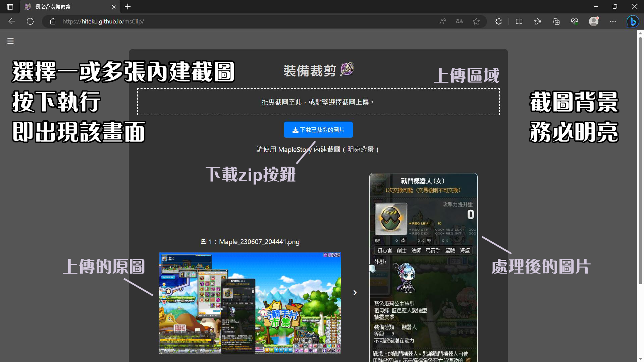This screenshot has height=362, width=644.
Task: Select the 楓之谷裝備裁剪 browser tab
Action: click(69, 7)
